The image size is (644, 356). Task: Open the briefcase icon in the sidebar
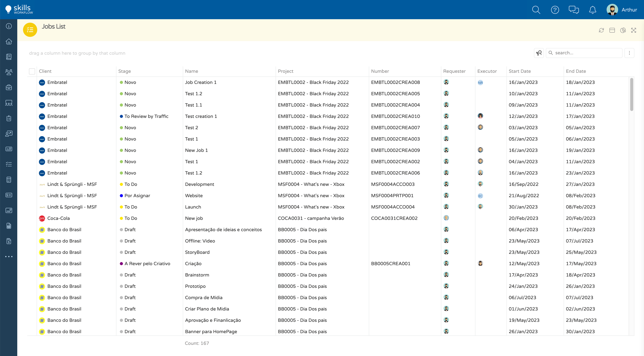pos(9,87)
